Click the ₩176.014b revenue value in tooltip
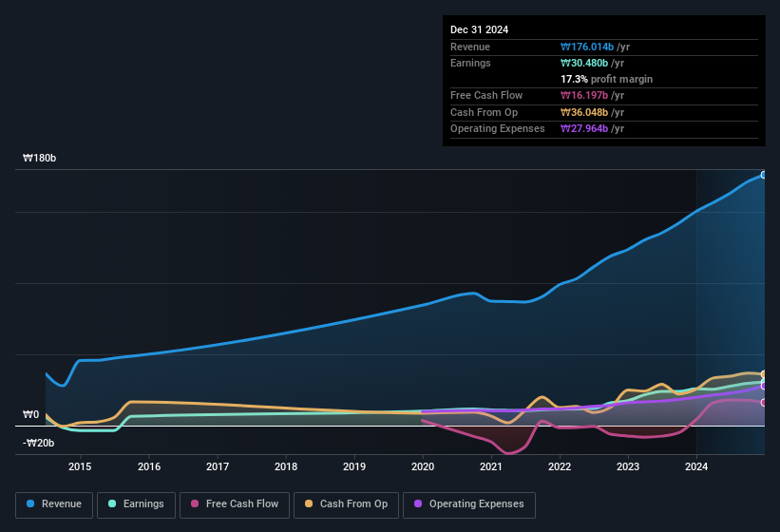780x532 pixels. click(x=596, y=47)
